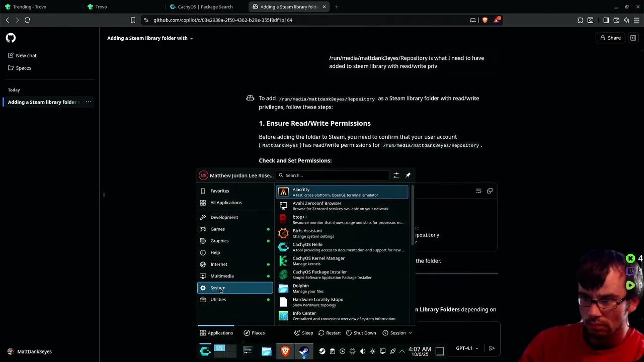Open the Development category
Image resolution: width=644 pixels, height=362 pixels.
(235, 217)
